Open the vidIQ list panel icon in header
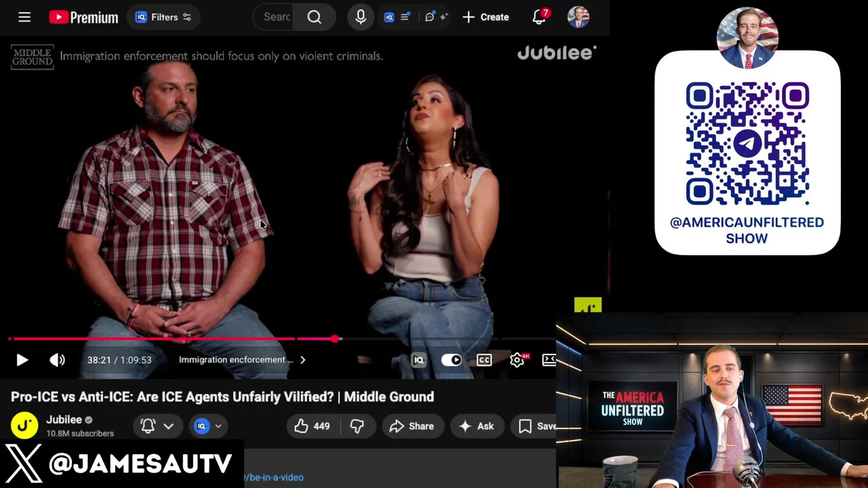 [x=396, y=17]
